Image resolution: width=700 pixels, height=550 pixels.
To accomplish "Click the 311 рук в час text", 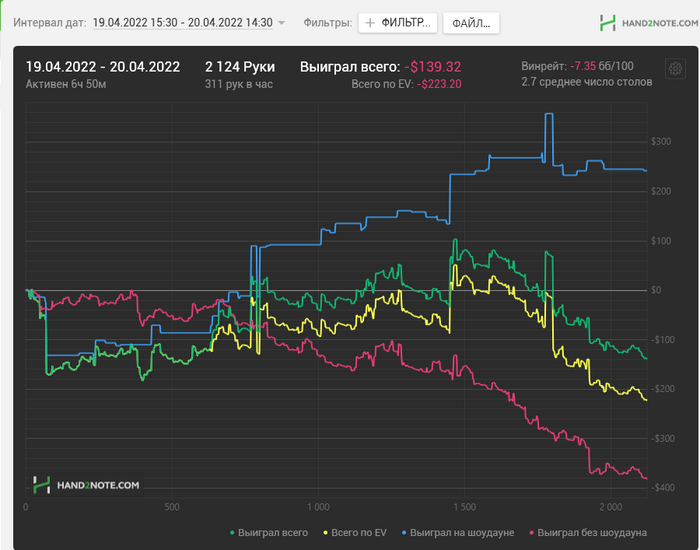I will click(x=238, y=84).
